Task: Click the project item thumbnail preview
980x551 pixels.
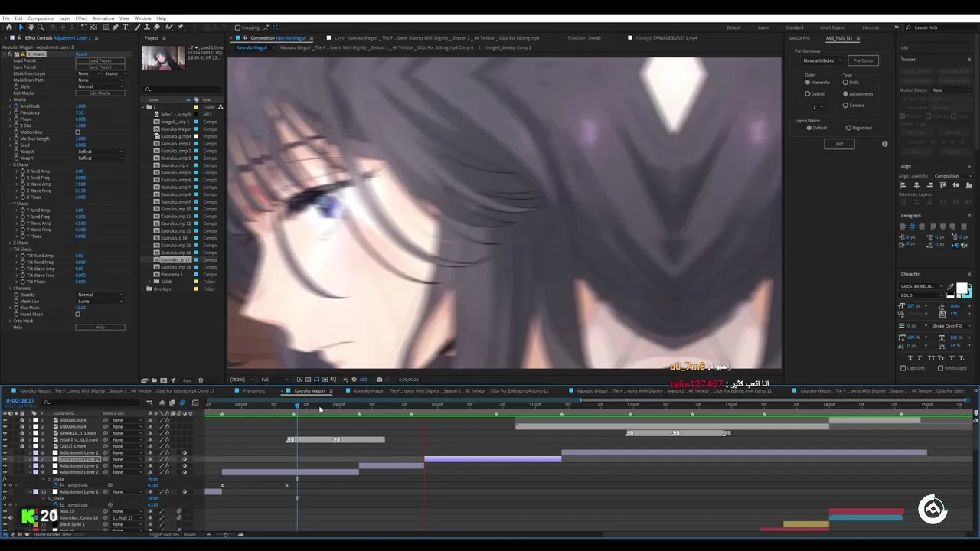Action: (163, 58)
